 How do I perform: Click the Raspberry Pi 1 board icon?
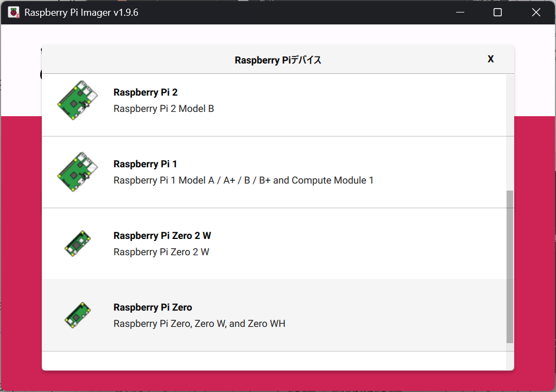[78, 172]
